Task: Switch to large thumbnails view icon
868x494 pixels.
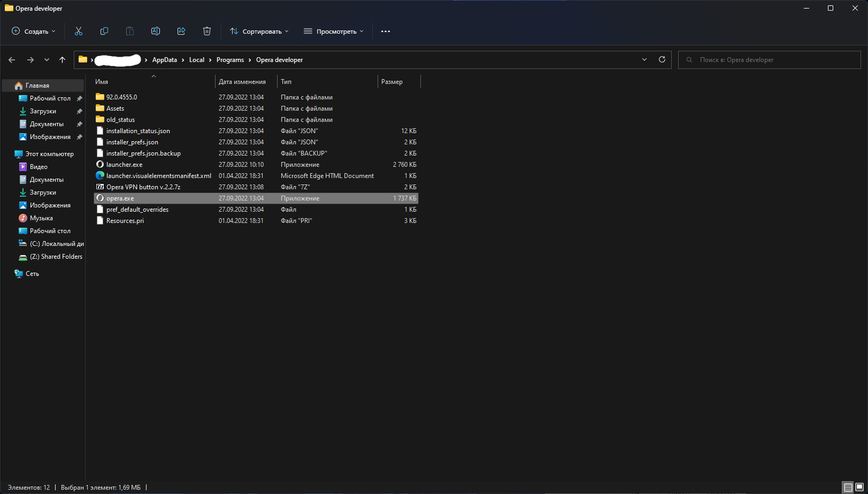Action: [x=860, y=488]
